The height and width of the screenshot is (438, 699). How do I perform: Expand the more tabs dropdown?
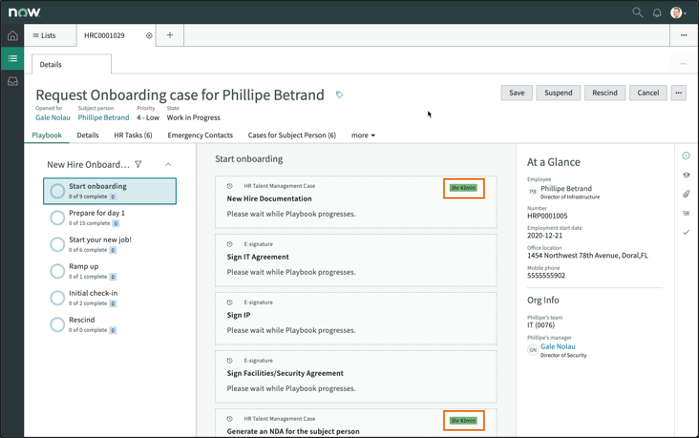click(x=363, y=135)
